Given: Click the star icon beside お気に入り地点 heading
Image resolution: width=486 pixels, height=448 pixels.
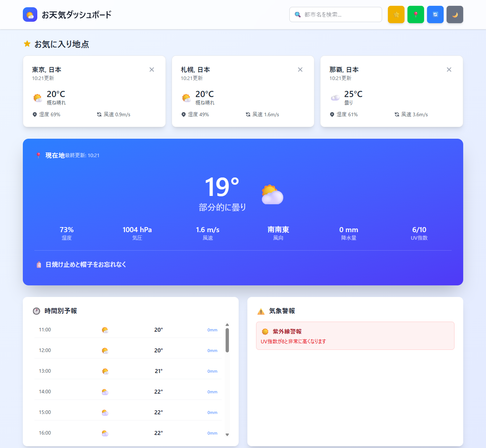Looking at the screenshot, I should pyautogui.click(x=27, y=44).
